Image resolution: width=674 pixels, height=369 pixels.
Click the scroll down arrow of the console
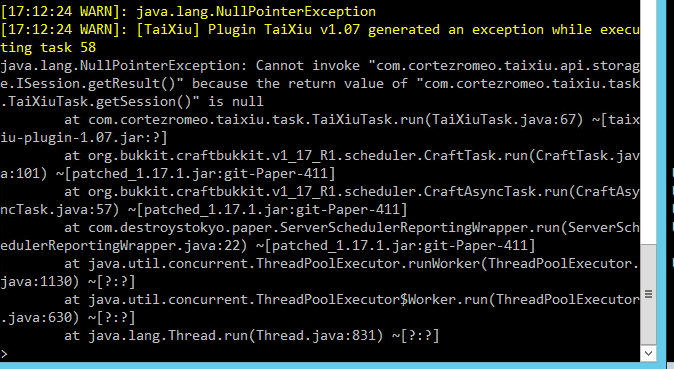pyautogui.click(x=648, y=353)
